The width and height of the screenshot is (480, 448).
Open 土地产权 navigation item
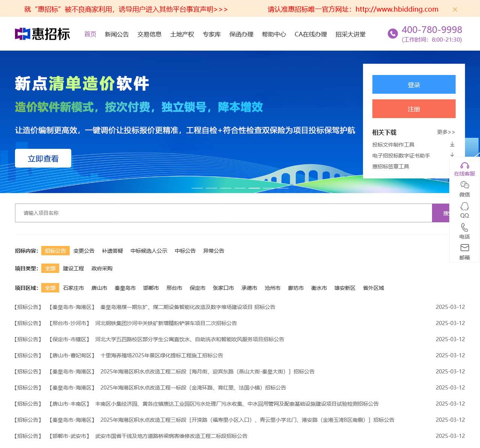(x=182, y=34)
